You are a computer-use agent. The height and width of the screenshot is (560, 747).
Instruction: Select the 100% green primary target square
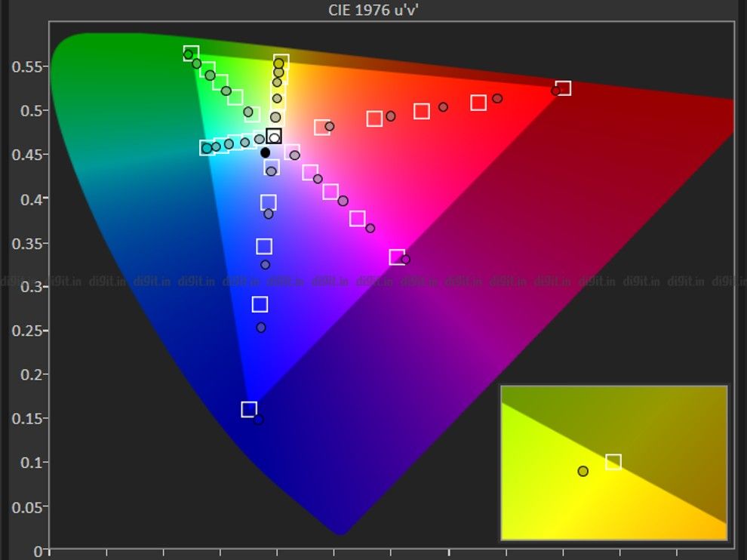(x=191, y=54)
